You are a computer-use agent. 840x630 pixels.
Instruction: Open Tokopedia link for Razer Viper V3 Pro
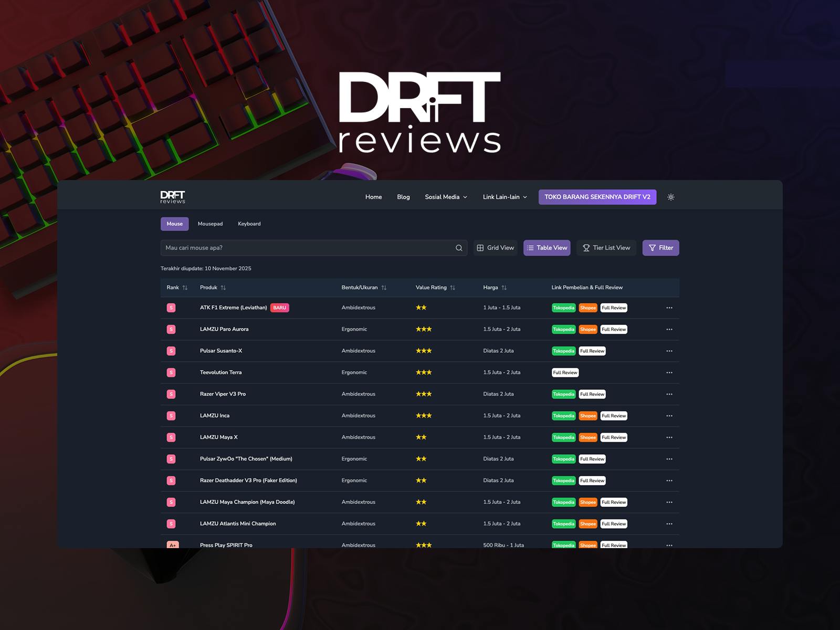(563, 394)
